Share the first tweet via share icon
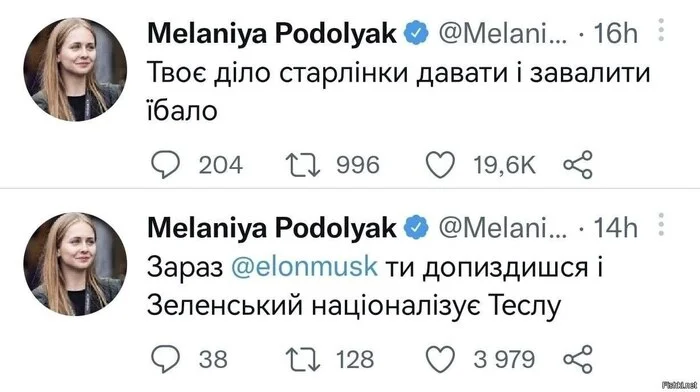This screenshot has width=700, height=392. click(x=578, y=165)
